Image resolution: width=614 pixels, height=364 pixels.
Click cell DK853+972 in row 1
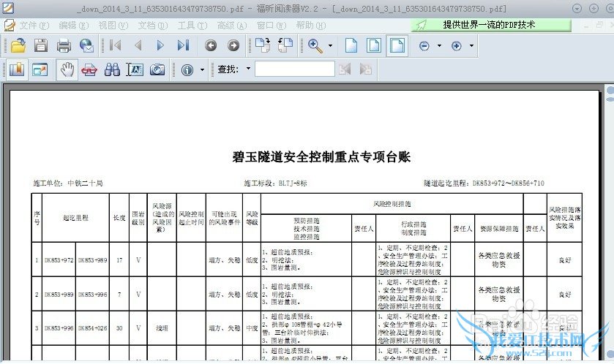pos(59,260)
